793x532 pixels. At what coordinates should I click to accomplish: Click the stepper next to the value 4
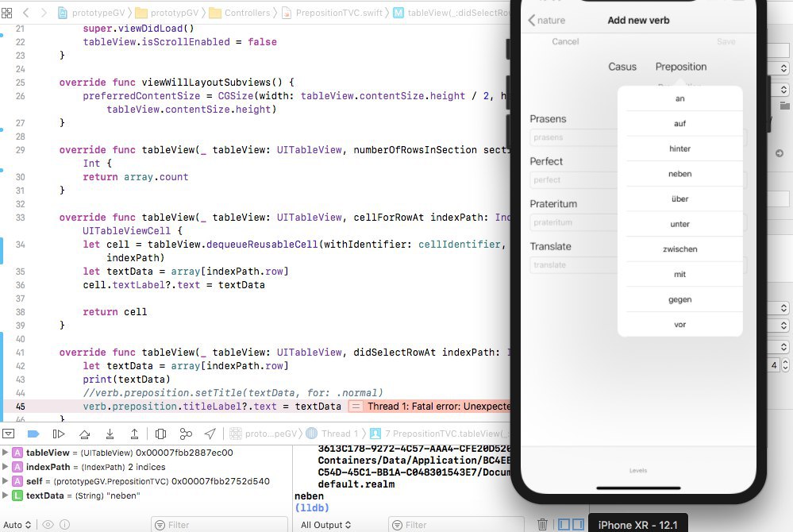(785, 364)
